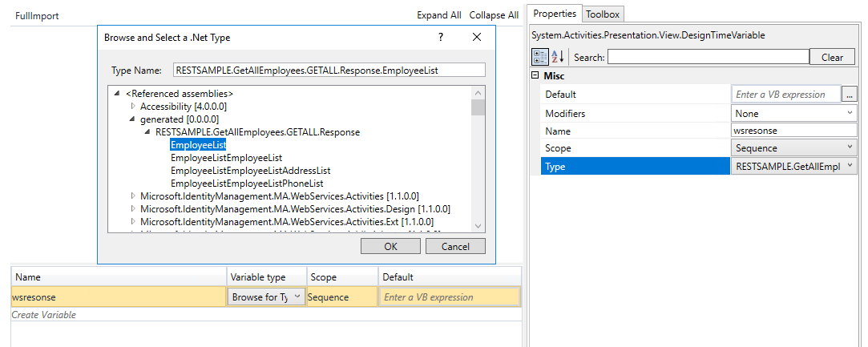
Task: Click the Default expression cell in variables grid
Action: tap(450, 297)
